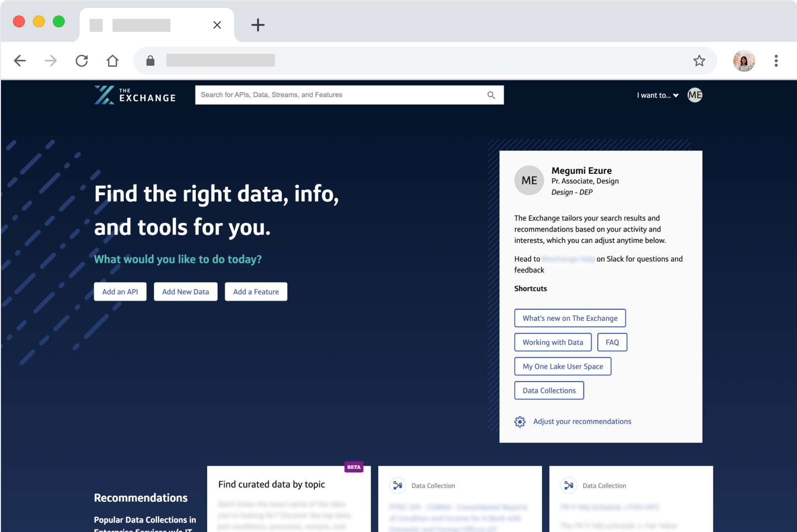Open the Working with Data shortcut

point(553,342)
